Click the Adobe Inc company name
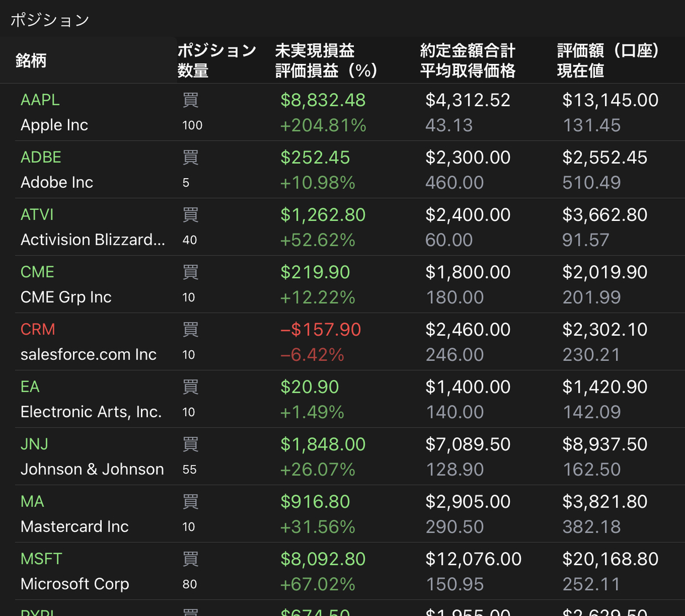This screenshot has width=685, height=616. click(x=57, y=182)
